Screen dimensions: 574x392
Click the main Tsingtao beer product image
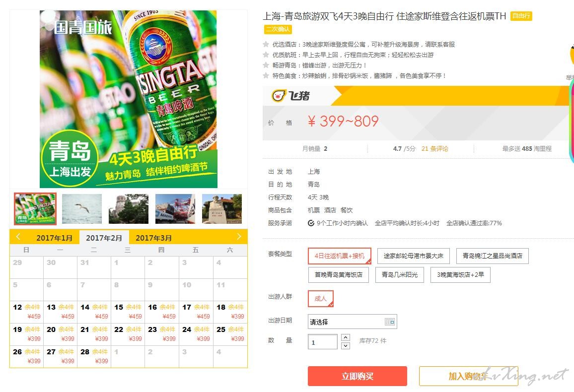tap(129, 99)
